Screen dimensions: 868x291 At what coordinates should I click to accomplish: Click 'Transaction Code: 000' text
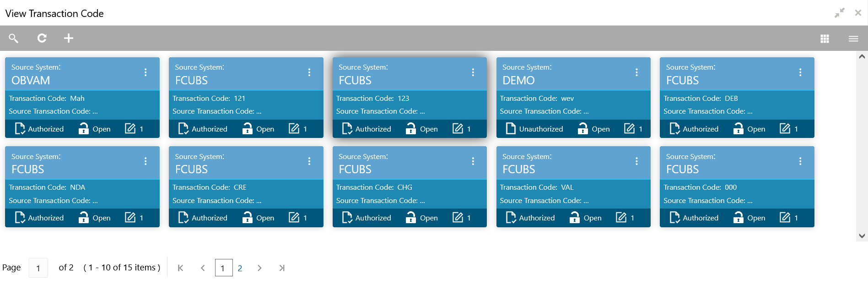[x=700, y=187]
